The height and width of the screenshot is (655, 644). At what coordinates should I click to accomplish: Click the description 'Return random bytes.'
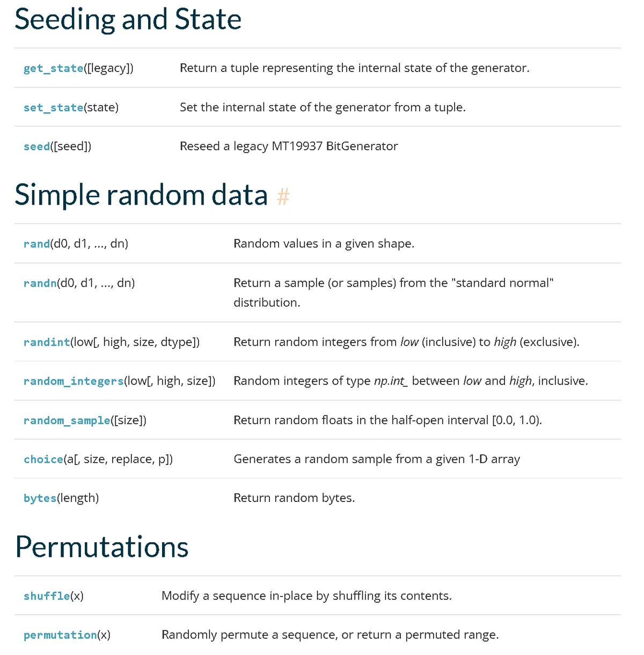click(294, 498)
